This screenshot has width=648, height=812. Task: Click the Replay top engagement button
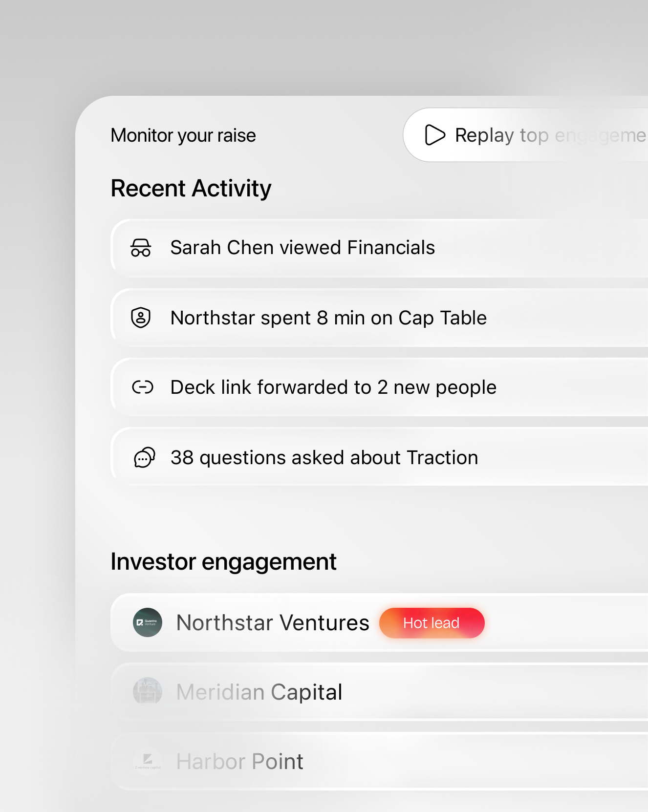click(x=525, y=135)
